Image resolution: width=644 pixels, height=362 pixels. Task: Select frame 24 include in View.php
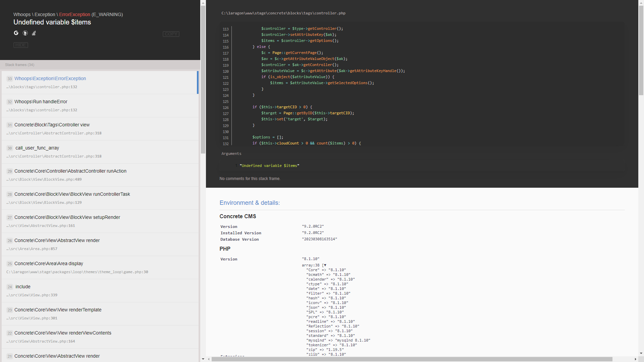(x=23, y=287)
